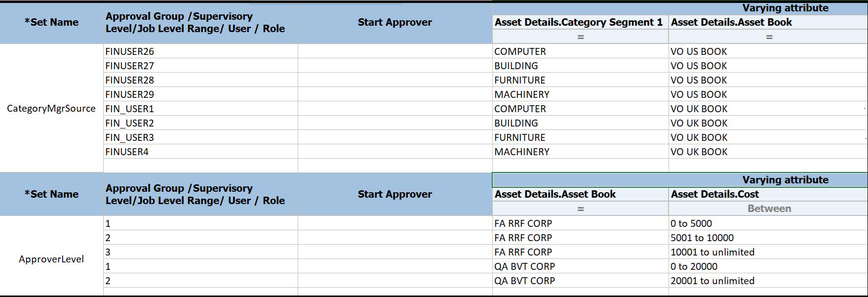Viewport: 868px width, 297px height.
Task: Click the equals operator under top Asset Book
Action: 768,37
